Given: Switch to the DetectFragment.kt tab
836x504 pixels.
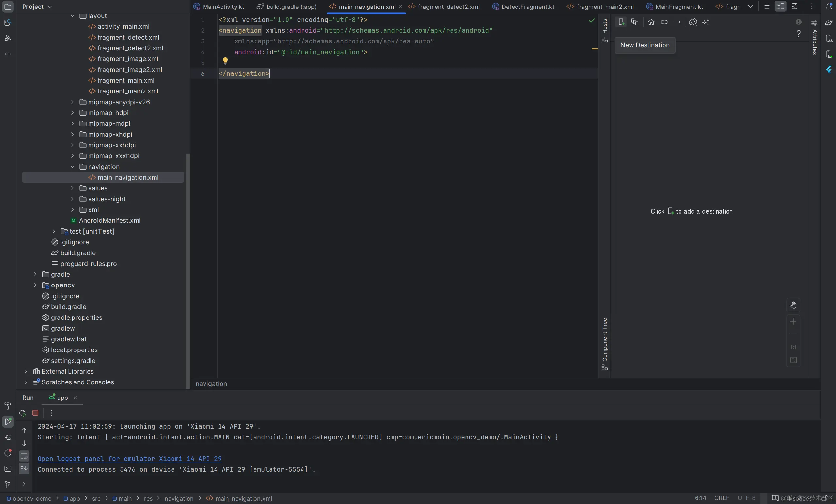Looking at the screenshot, I should point(523,7).
